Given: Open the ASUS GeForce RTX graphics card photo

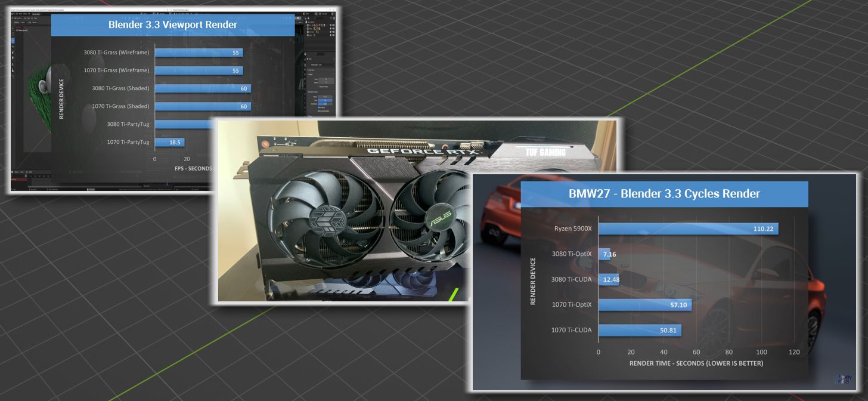Looking at the screenshot, I should coord(416,211).
